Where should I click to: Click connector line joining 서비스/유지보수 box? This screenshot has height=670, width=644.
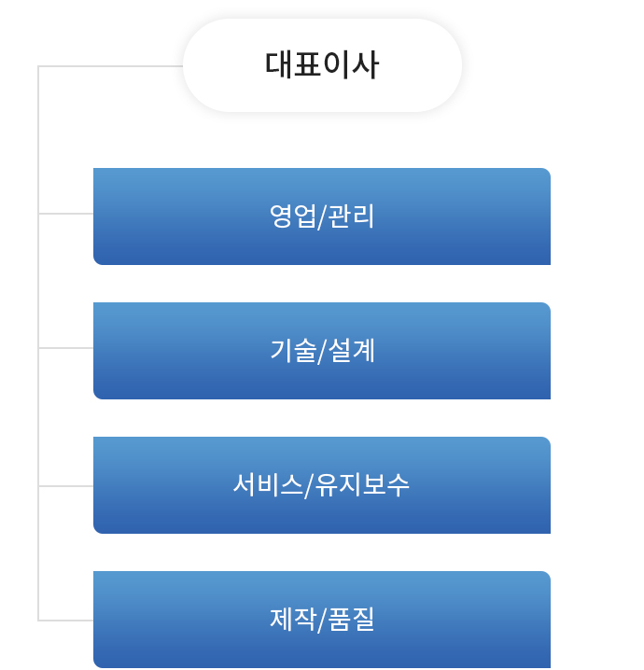point(66,486)
